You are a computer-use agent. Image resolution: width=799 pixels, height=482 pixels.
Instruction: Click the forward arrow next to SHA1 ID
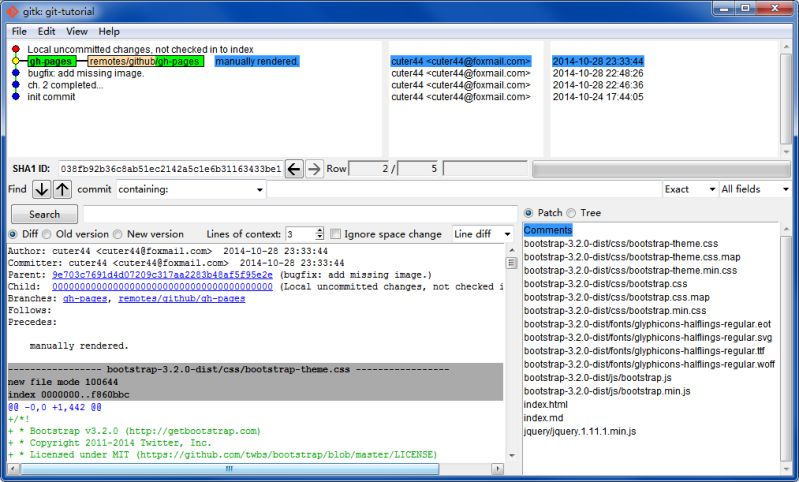(314, 169)
